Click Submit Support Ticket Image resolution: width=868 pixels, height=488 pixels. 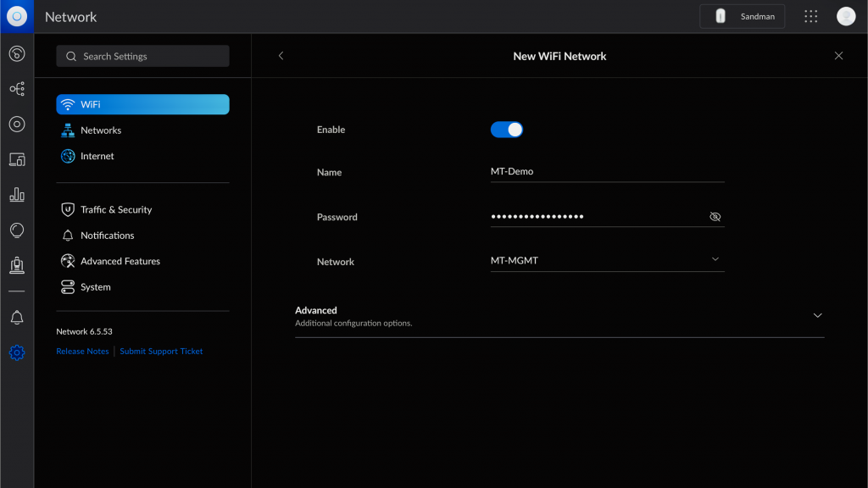pos(161,351)
